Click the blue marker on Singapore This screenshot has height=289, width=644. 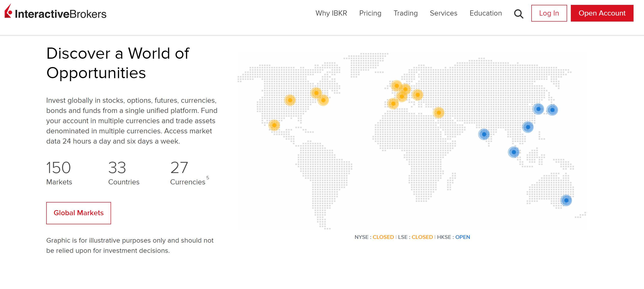tap(513, 152)
